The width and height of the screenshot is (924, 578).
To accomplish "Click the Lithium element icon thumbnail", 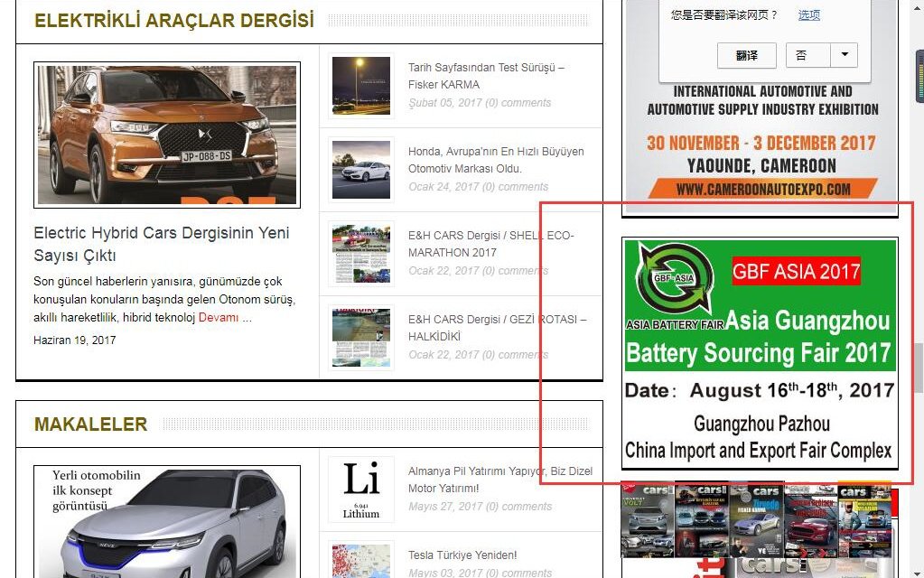I will 360,489.
